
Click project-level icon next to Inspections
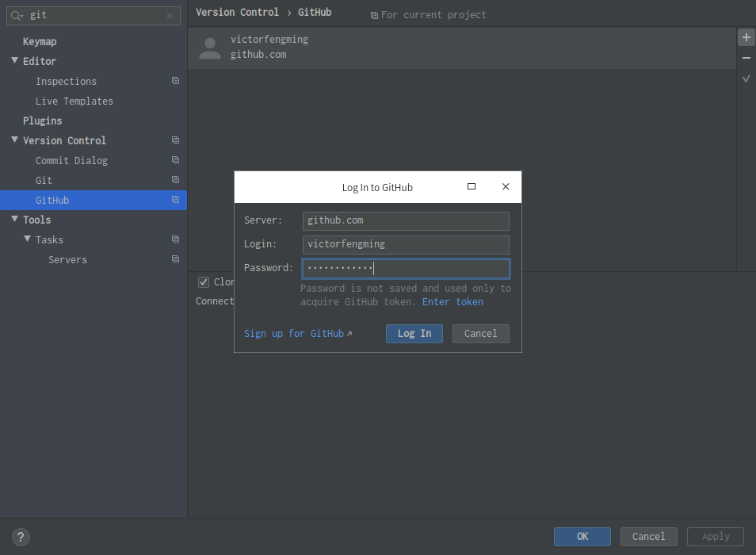pyautogui.click(x=175, y=81)
